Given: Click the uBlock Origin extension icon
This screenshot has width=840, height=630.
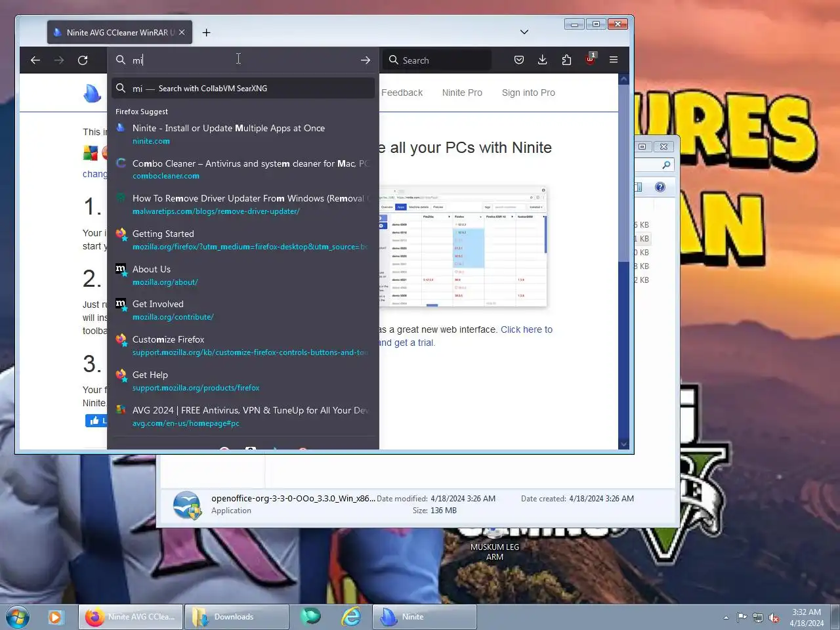Looking at the screenshot, I should pyautogui.click(x=590, y=59).
